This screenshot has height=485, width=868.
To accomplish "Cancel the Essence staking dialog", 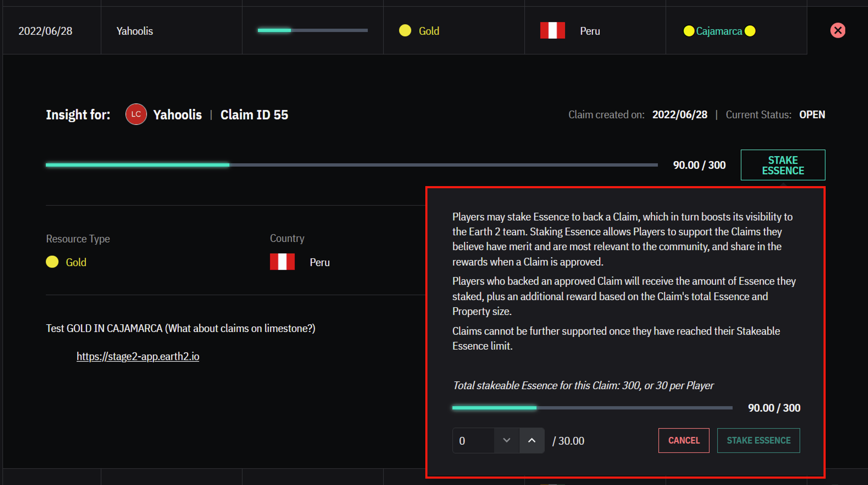I will point(683,440).
